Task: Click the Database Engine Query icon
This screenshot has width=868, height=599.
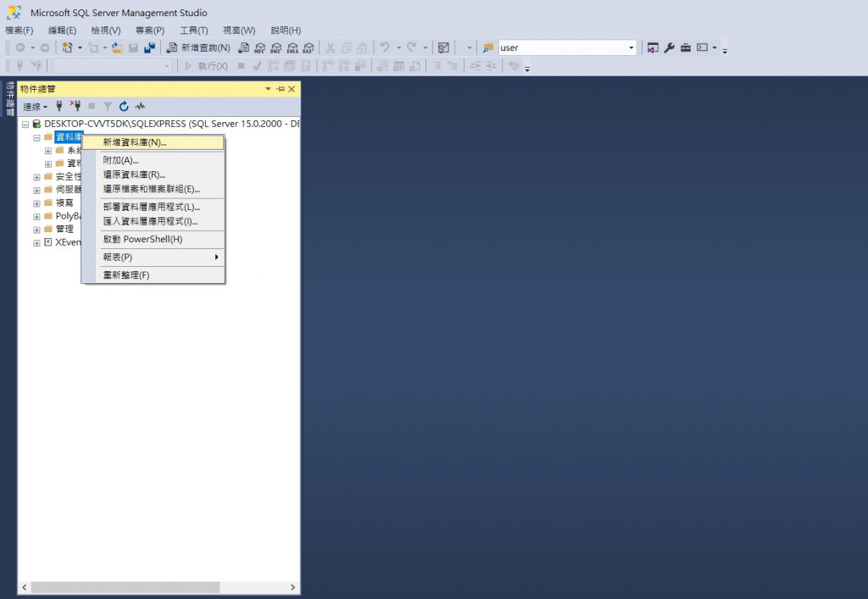Action: click(x=243, y=48)
